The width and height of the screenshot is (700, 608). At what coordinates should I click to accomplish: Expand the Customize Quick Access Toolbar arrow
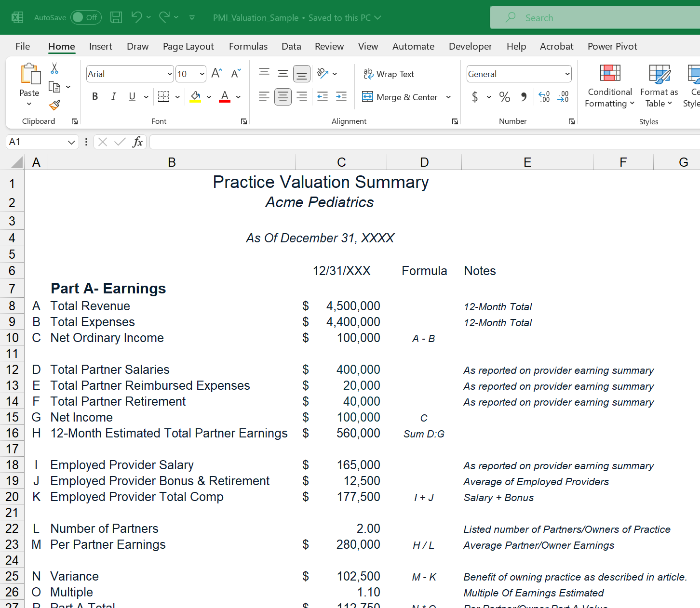coord(192,17)
